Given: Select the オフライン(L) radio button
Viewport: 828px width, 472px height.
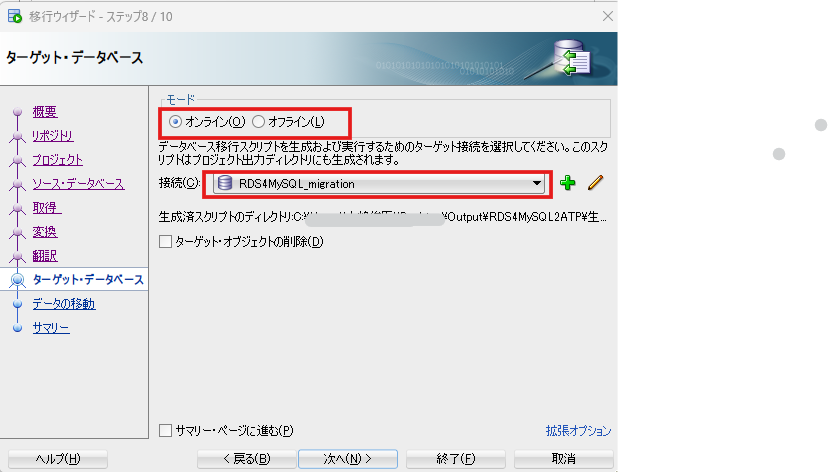Looking at the screenshot, I should [258, 122].
